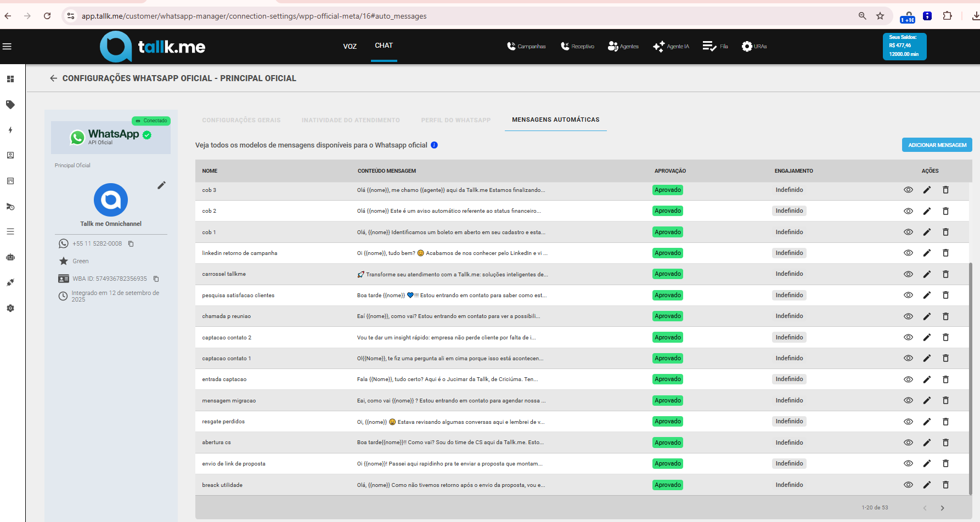
Task: Preview the captacao contato 1 message
Action: (x=908, y=358)
